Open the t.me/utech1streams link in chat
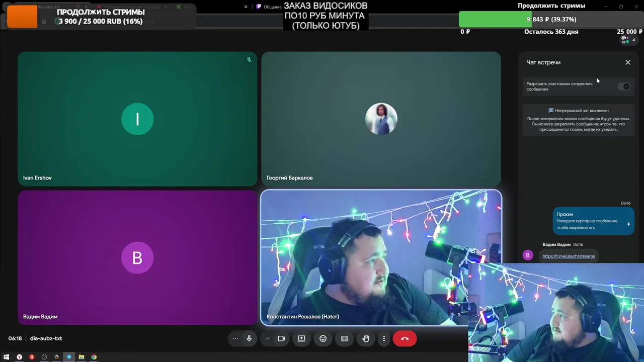The image size is (644, 362). click(569, 256)
